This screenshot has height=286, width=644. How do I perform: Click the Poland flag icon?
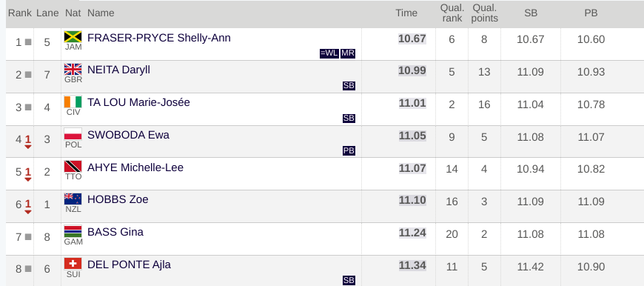click(73, 134)
